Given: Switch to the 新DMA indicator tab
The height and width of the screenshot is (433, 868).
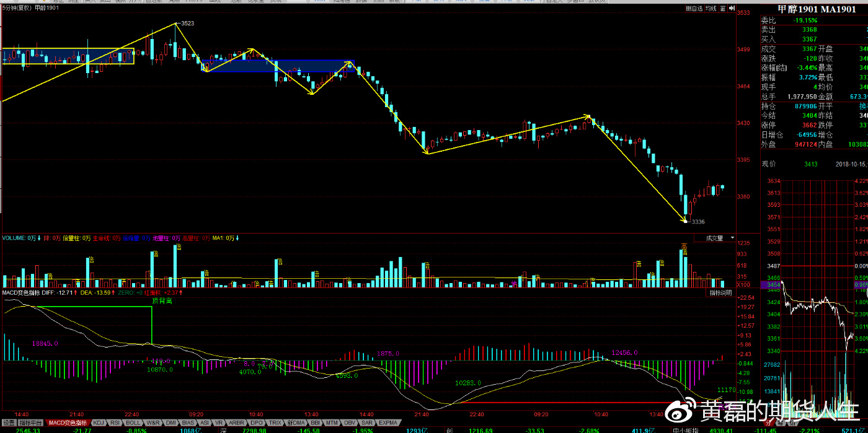Looking at the screenshot, I should pos(296,422).
